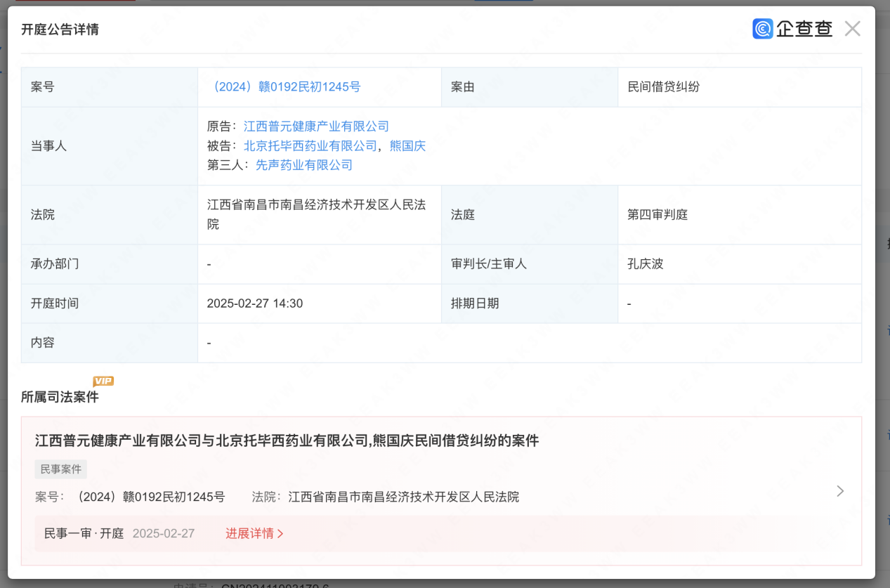Click the blue button at top edge
The image size is (890, 588).
tap(503, 3)
